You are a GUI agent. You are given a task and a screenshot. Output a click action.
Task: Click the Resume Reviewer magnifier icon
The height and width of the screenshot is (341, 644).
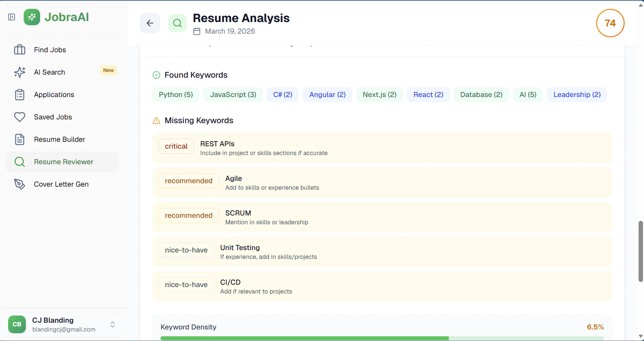point(20,162)
